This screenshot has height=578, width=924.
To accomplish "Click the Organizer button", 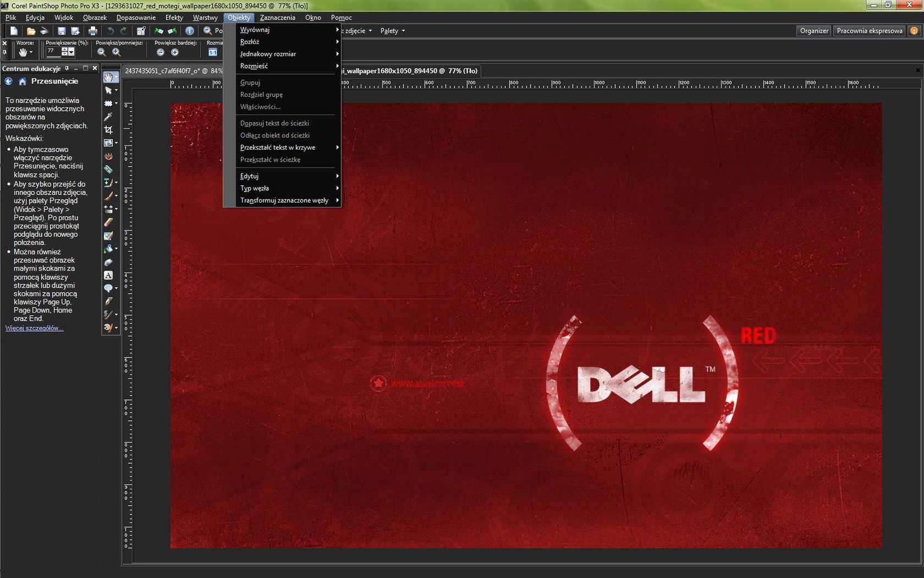I will [814, 31].
